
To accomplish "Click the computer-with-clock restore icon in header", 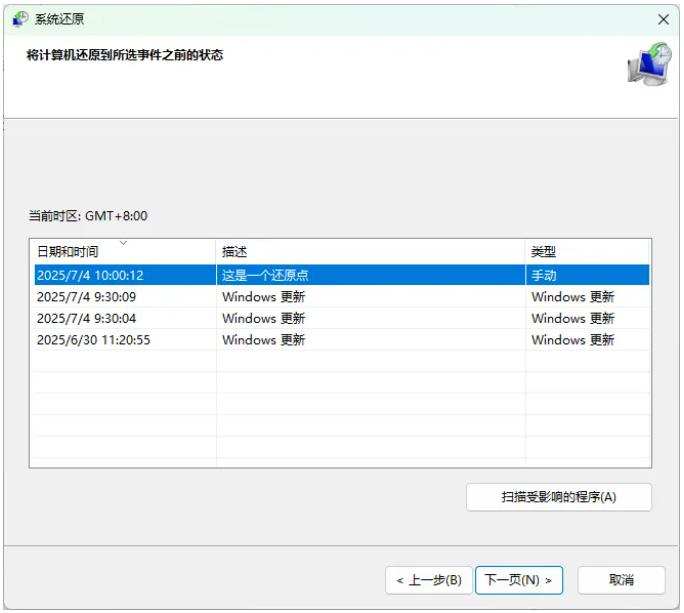I will pos(648,64).
